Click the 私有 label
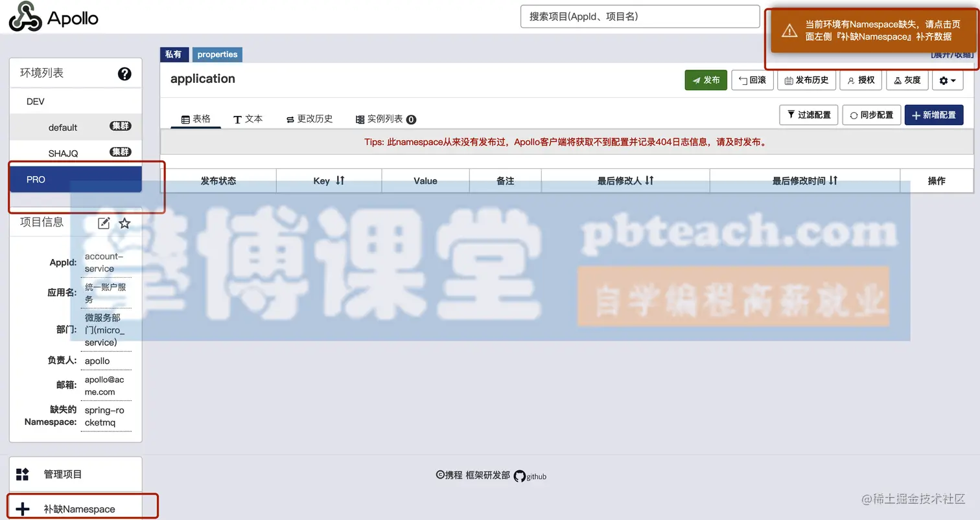The width and height of the screenshot is (980, 520). 174,54
